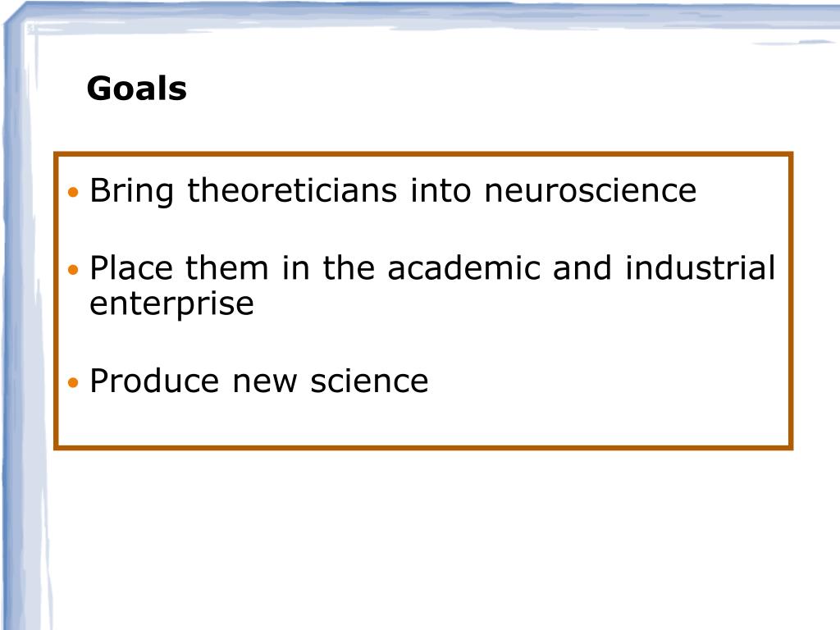
Task: Click the word "into" in first bullet
Action: pyautogui.click(x=441, y=190)
